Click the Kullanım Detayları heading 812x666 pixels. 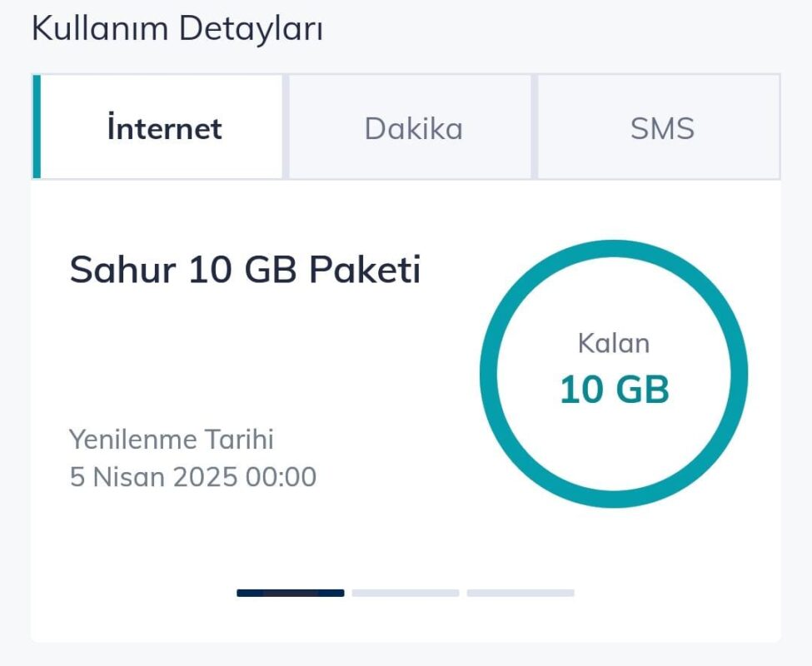click(177, 29)
